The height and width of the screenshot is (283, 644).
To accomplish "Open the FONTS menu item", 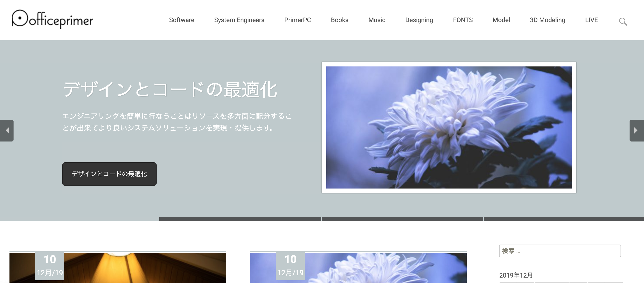I will coord(463,20).
